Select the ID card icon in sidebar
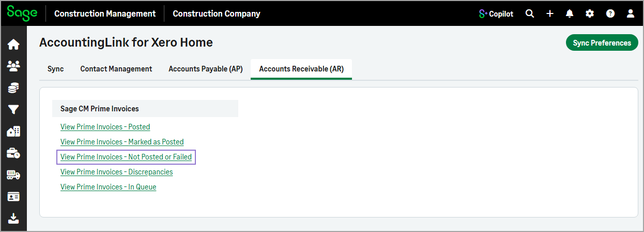The height and width of the screenshot is (232, 644). 13,197
